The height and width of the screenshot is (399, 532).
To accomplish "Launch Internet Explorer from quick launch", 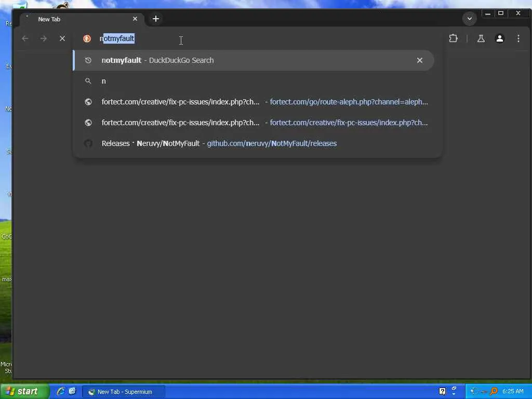I will coord(61,391).
